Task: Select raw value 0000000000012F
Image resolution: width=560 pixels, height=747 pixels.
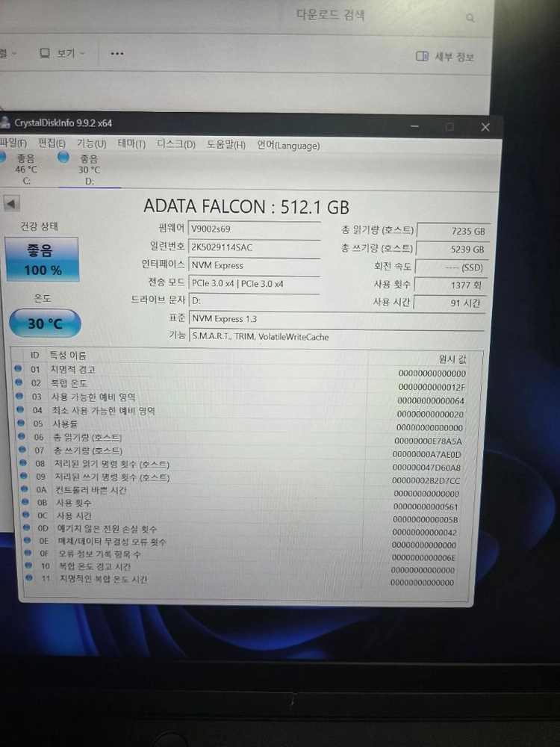Action: pyautogui.click(x=432, y=387)
